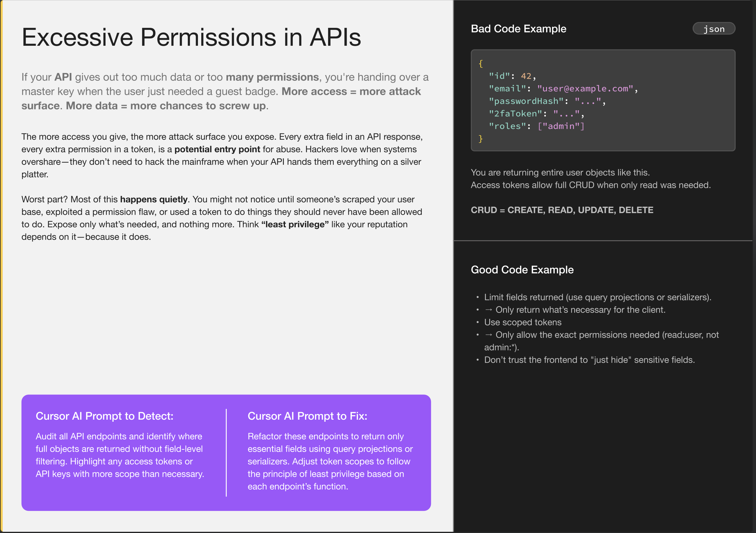Click the "Use scoped tokens" bullet
This screenshot has height=533, width=756.
point(522,322)
